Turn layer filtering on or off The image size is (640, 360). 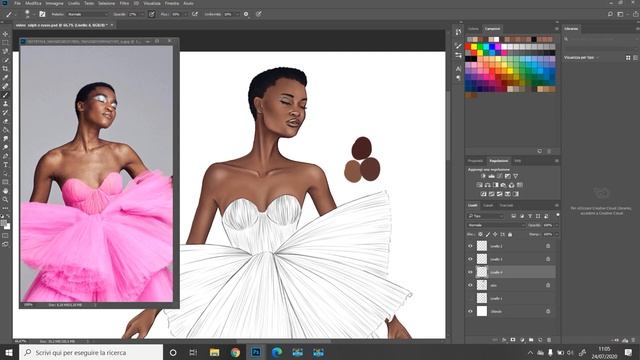pos(558,214)
